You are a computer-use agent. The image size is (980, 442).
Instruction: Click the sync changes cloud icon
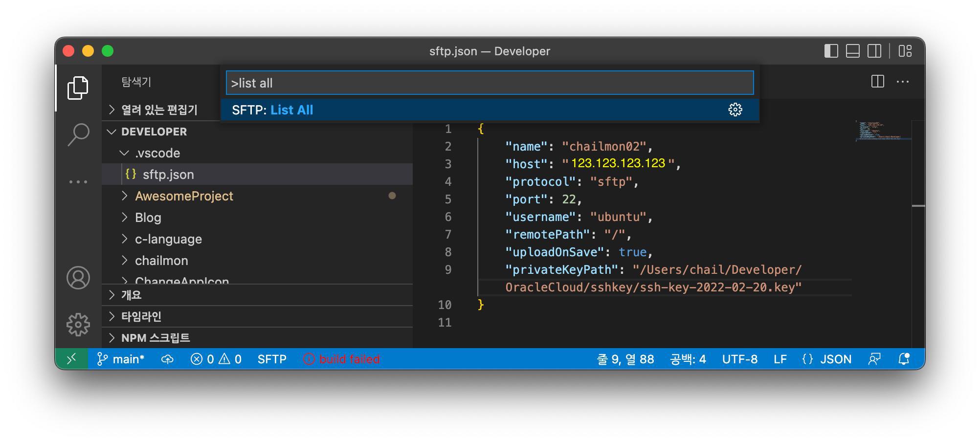click(x=168, y=359)
